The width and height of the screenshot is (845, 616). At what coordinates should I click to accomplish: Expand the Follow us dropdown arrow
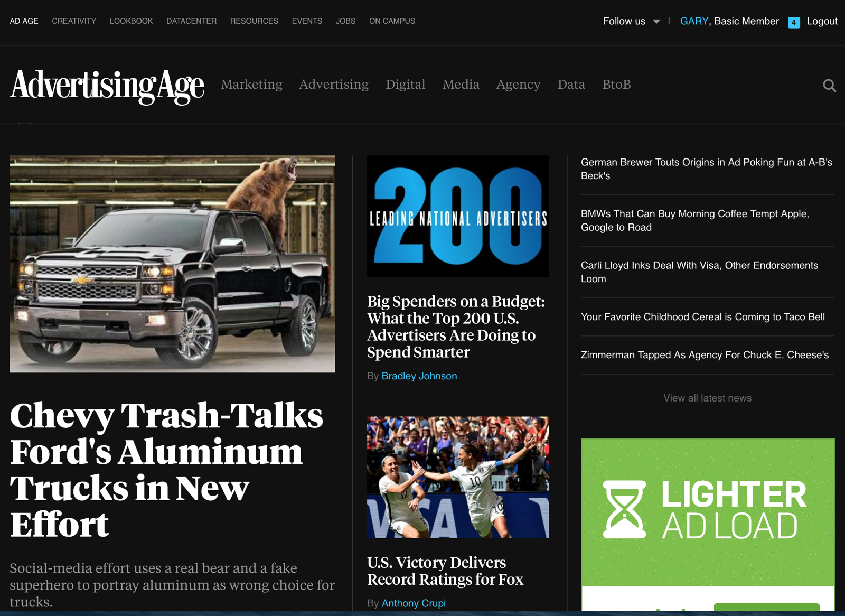656,22
